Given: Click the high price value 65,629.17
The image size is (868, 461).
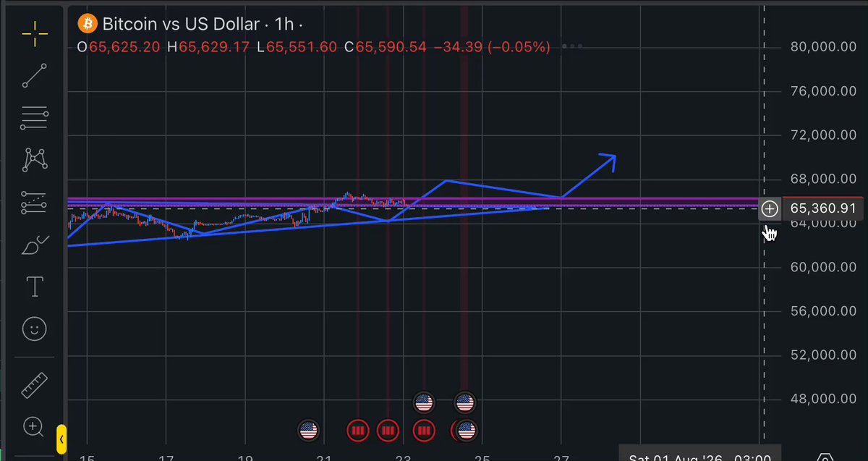Looking at the screenshot, I should [x=215, y=47].
